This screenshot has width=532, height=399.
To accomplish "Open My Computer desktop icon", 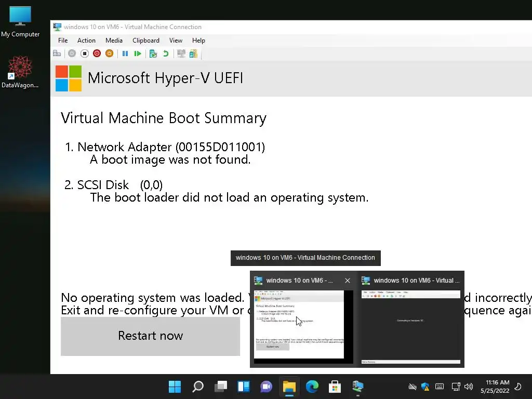I will tap(20, 21).
